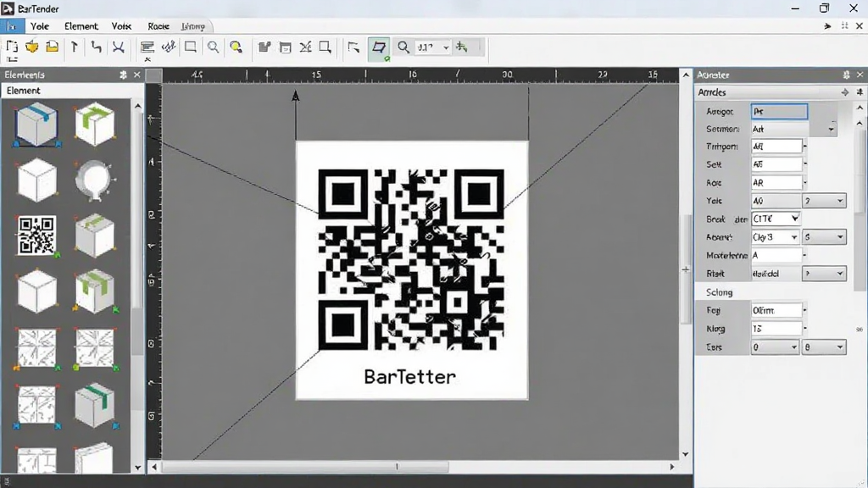Click the new document icon in toolbar

click(12, 47)
